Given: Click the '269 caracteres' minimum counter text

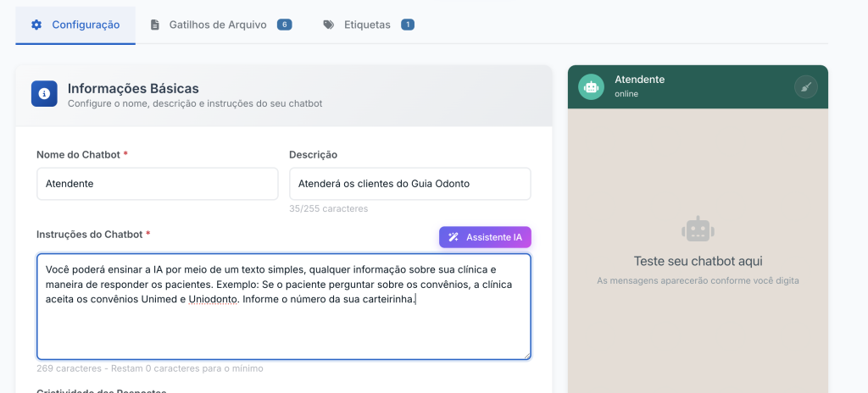Looking at the screenshot, I should point(150,368).
